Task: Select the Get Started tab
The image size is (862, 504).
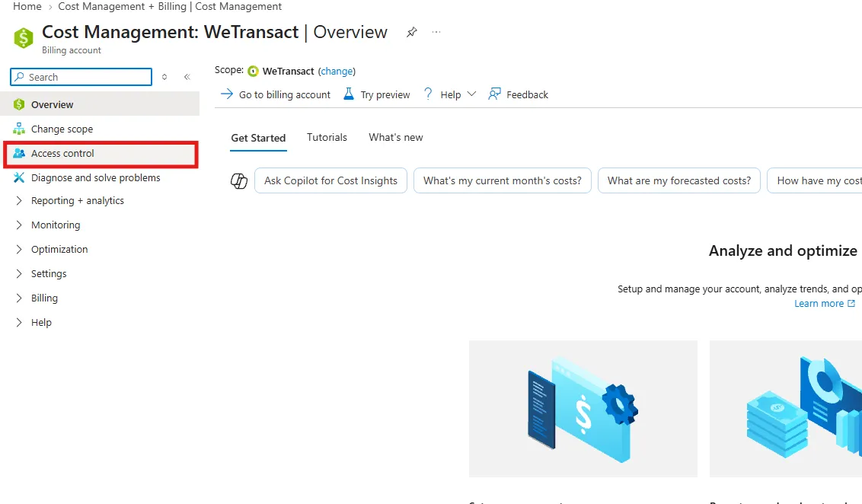Action: point(258,138)
